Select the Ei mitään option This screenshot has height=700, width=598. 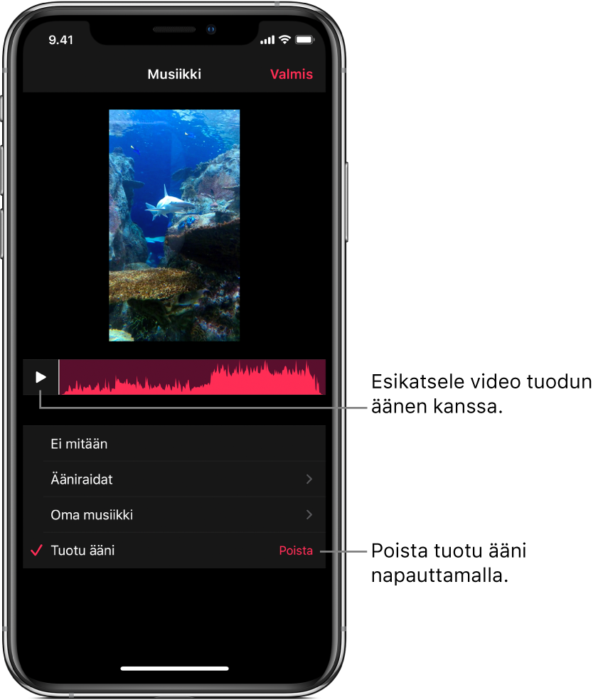pos(174,444)
